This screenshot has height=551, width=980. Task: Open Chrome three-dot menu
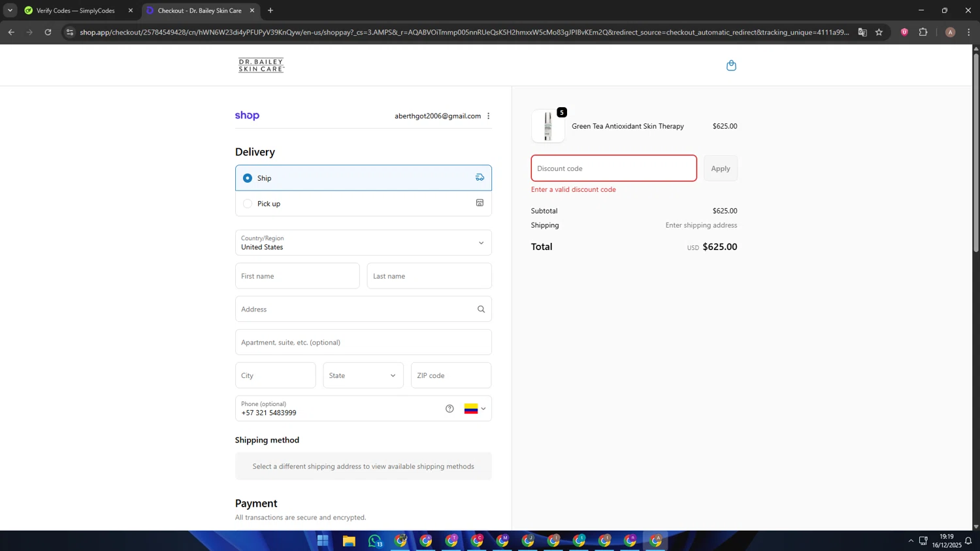point(968,32)
